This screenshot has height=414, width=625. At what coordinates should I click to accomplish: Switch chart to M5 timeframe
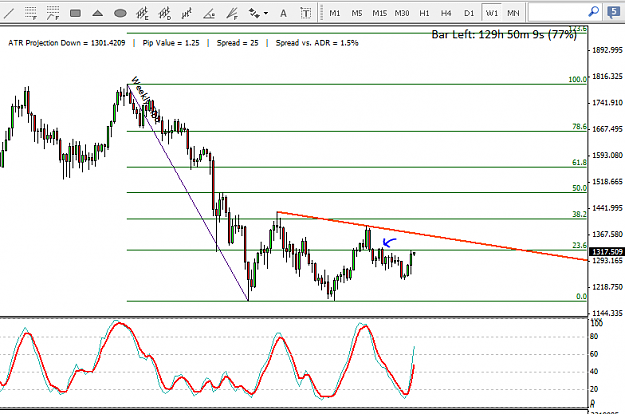tap(357, 13)
